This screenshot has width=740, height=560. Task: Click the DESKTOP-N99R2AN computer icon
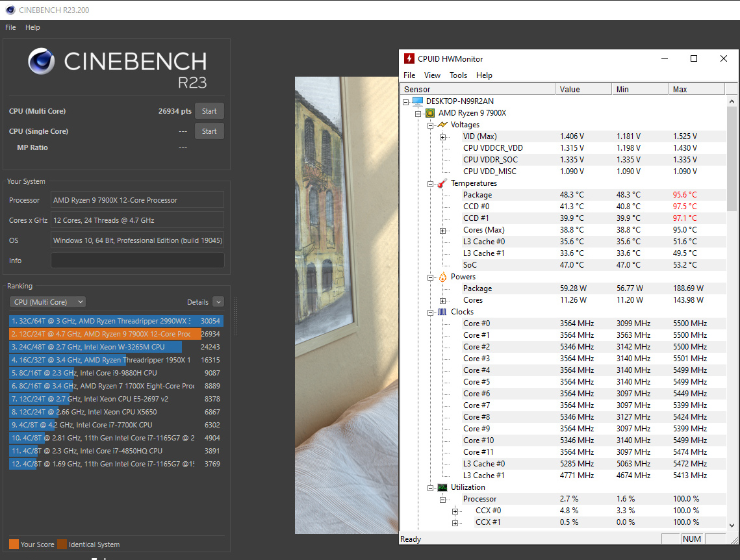[418, 101]
